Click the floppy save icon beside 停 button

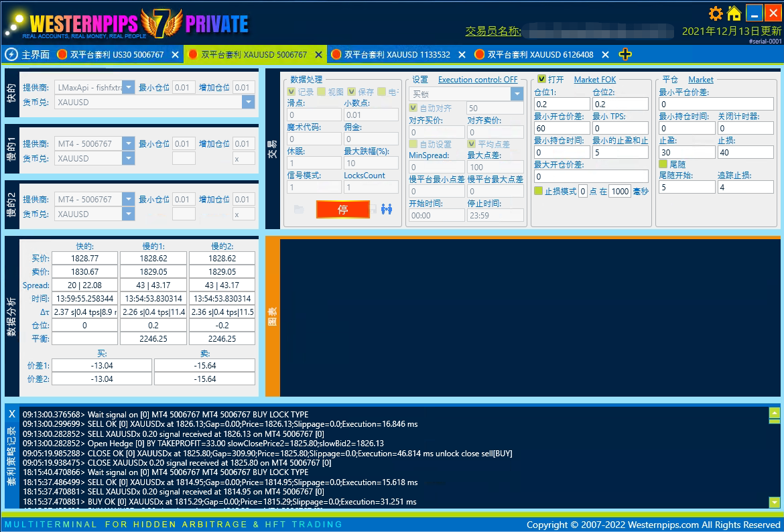pyautogui.click(x=373, y=209)
